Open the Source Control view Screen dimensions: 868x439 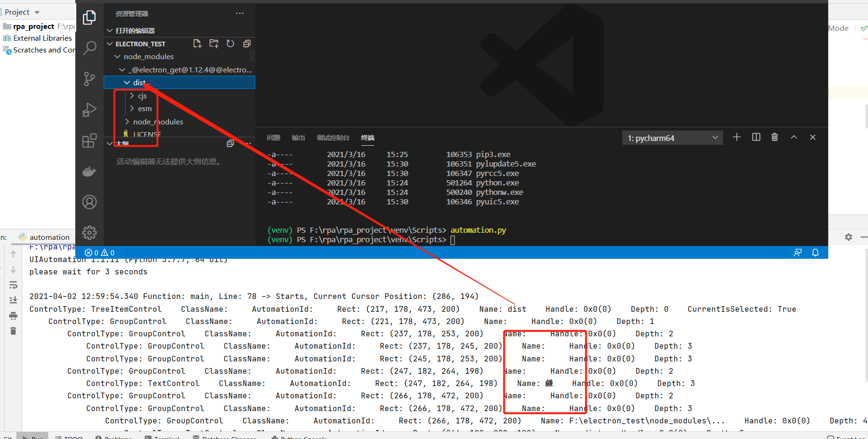89,79
